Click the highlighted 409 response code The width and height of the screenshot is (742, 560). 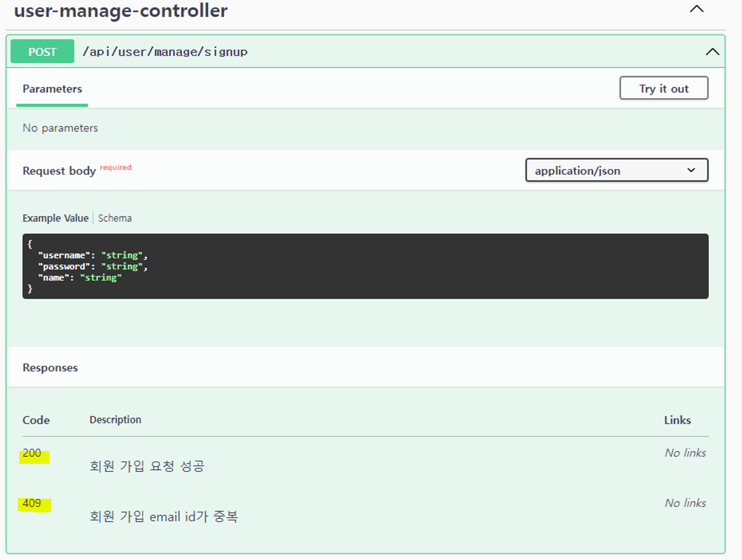click(32, 503)
